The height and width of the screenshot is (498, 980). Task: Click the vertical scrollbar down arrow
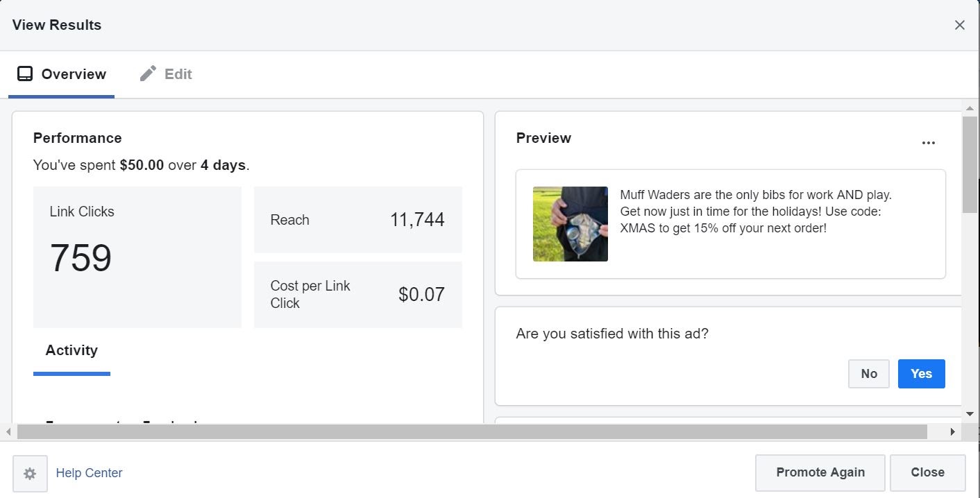tap(970, 414)
